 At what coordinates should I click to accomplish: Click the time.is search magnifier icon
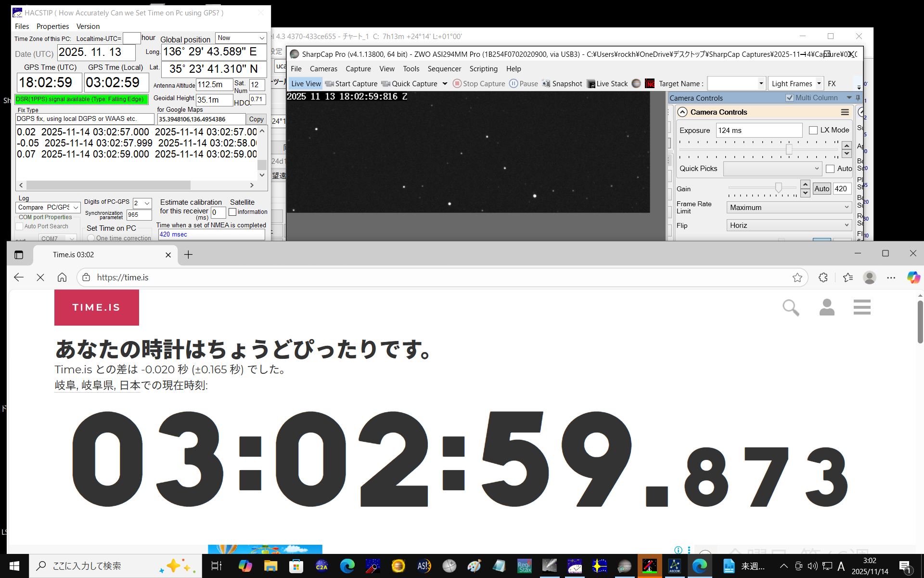click(x=791, y=307)
